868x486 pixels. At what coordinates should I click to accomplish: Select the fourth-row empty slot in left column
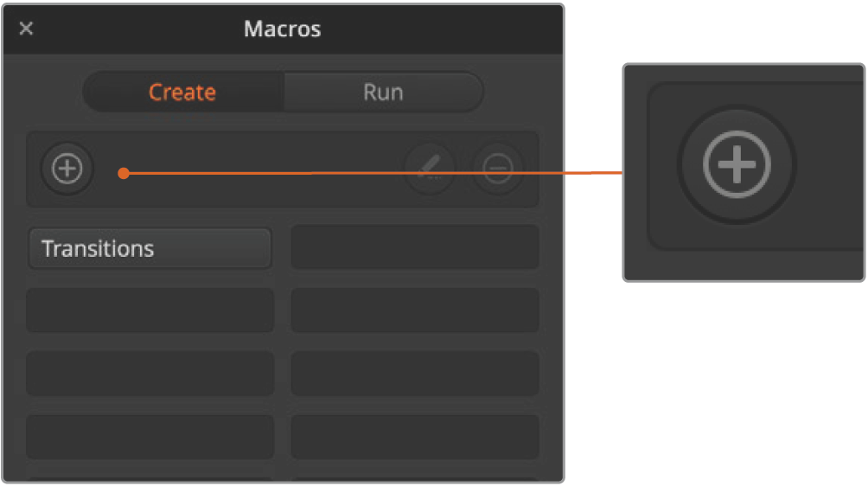click(x=150, y=437)
